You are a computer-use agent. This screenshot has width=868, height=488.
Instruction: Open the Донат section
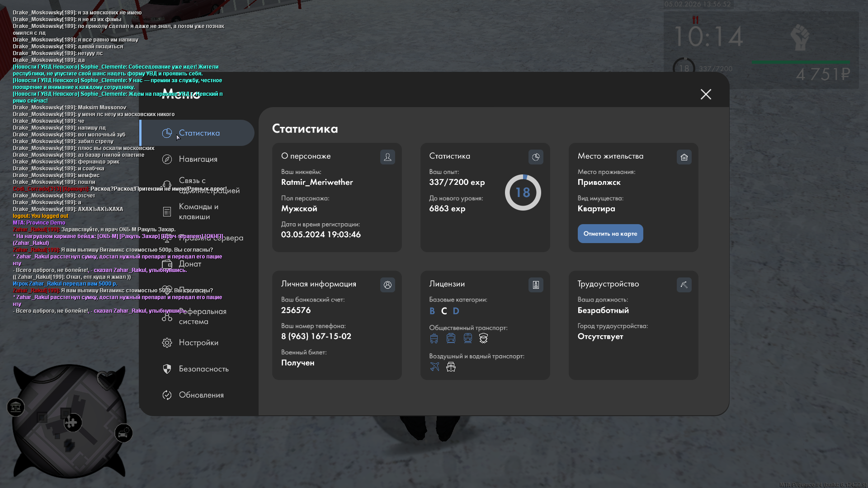pyautogui.click(x=190, y=264)
